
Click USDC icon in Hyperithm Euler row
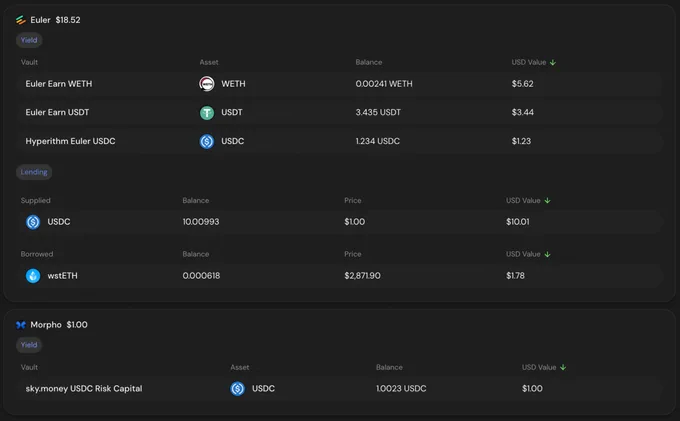point(207,141)
